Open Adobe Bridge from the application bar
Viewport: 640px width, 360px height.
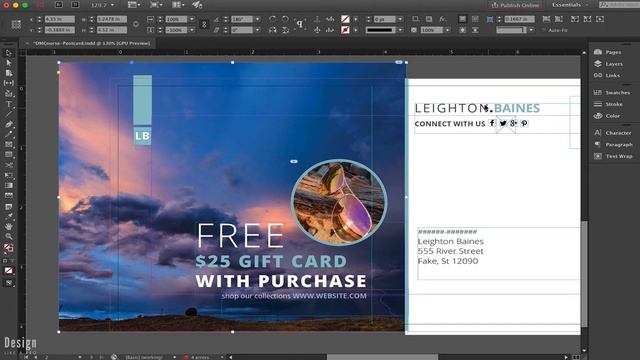(59, 5)
